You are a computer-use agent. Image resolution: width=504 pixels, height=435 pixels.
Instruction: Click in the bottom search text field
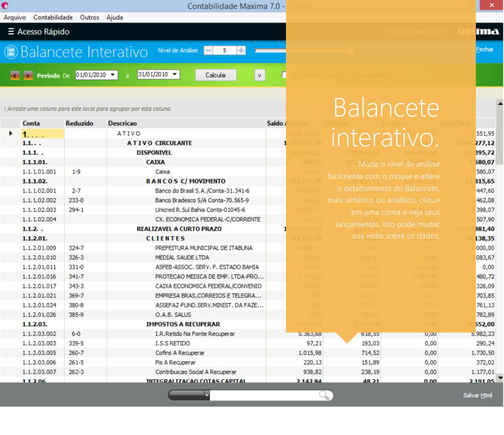tap(264, 395)
